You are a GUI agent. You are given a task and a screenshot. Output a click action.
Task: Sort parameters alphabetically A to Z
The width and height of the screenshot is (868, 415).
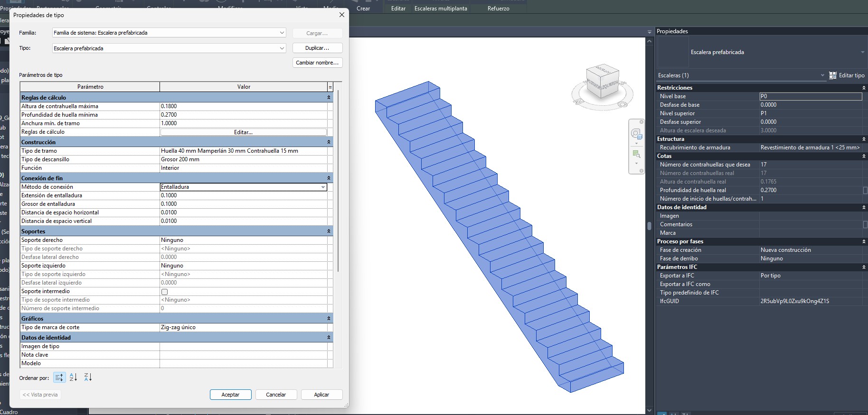tap(73, 378)
